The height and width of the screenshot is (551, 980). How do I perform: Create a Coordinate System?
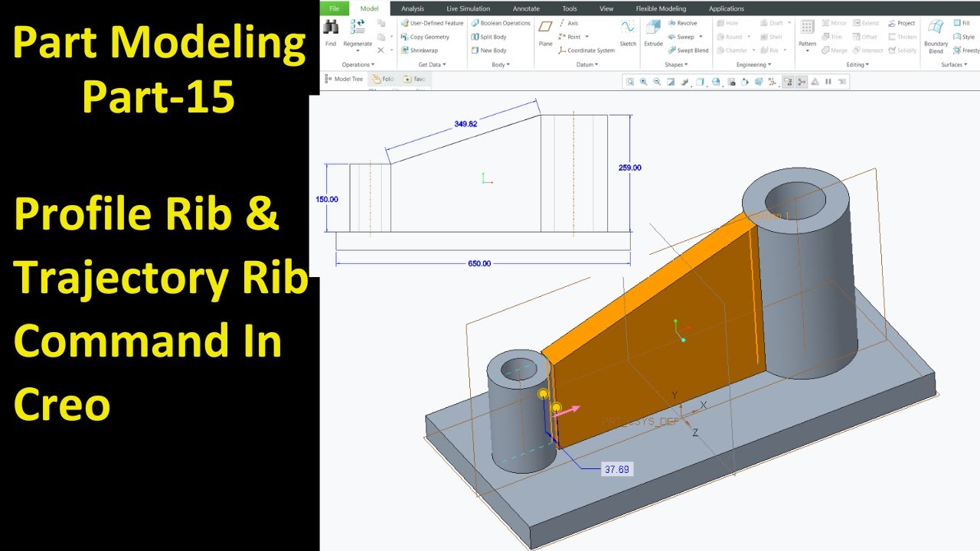tap(586, 51)
